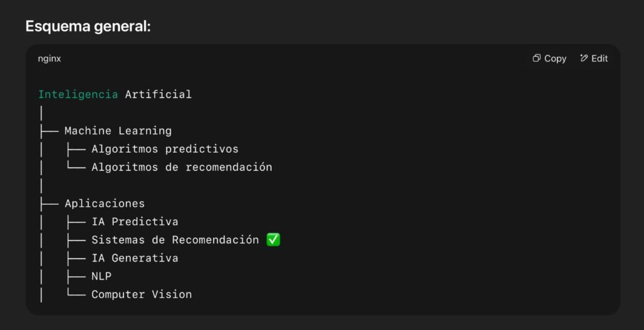
Task: Click the Copy icon in code block header
Action: [x=536, y=58]
